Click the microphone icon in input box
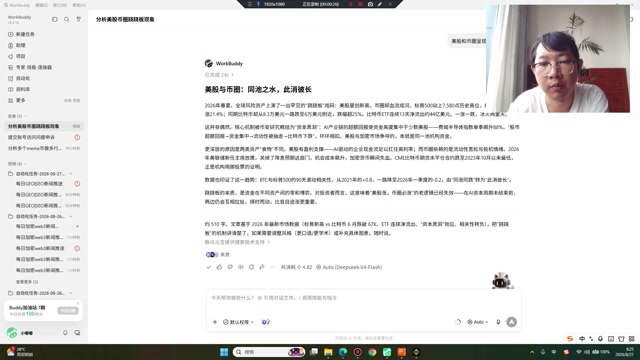Image resolution: width=640 pixels, height=360 pixels. [x=498, y=322]
